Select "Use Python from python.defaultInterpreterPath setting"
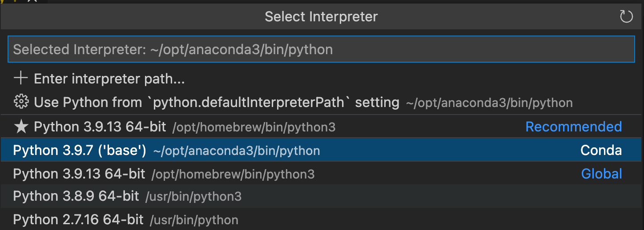644x230 pixels. coord(216,103)
